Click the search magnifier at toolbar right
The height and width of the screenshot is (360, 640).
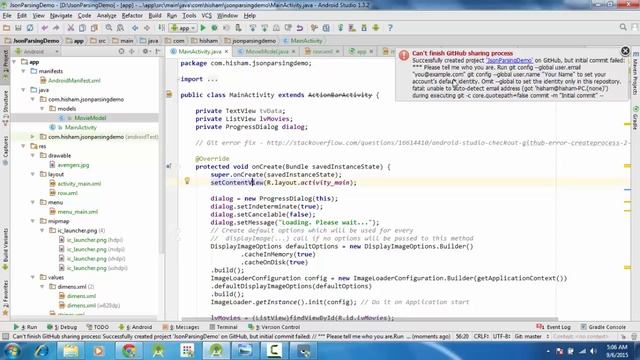pos(623,27)
